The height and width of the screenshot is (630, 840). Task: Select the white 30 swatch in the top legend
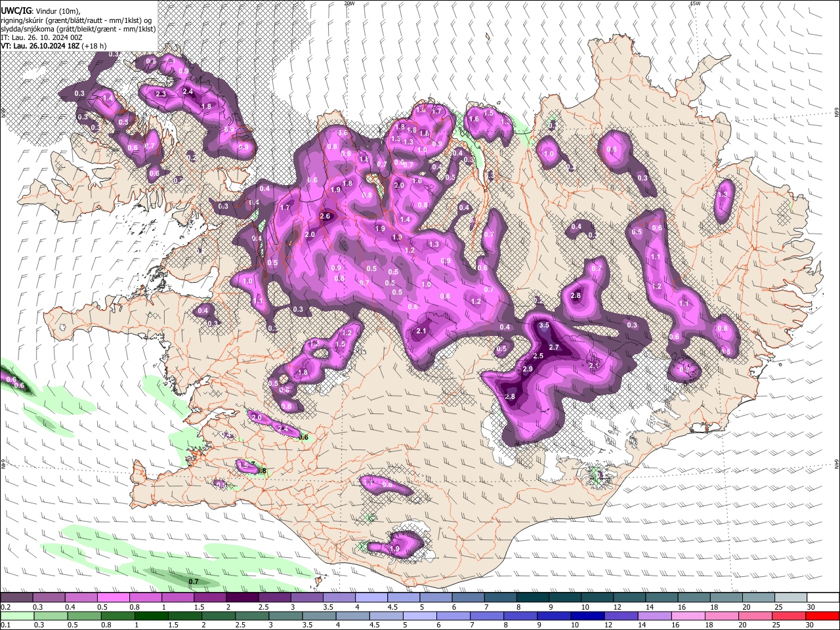tap(824, 597)
